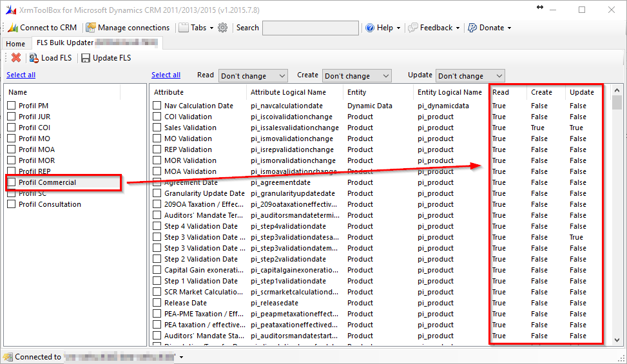
Task: Check the Profil MOA checkbox
Action: tap(11, 149)
